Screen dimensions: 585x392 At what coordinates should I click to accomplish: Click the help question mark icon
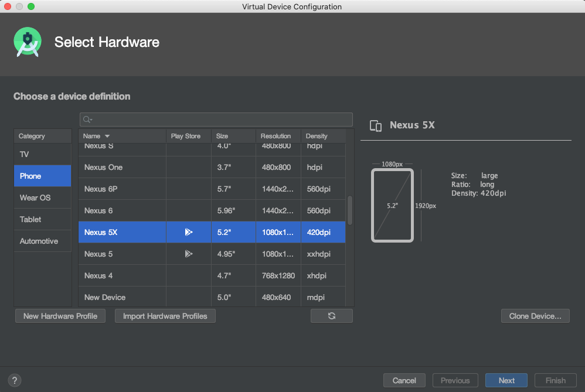click(15, 380)
